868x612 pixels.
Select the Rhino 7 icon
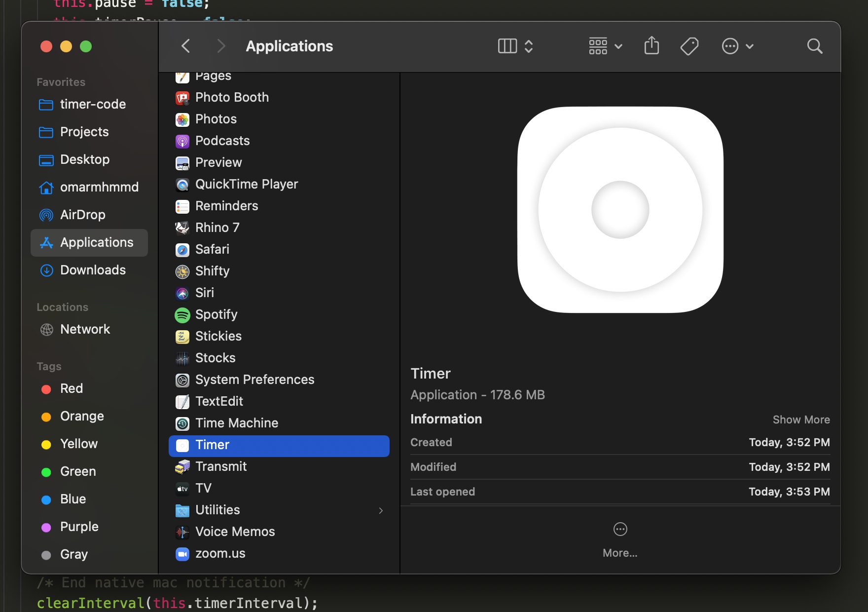pyautogui.click(x=182, y=228)
